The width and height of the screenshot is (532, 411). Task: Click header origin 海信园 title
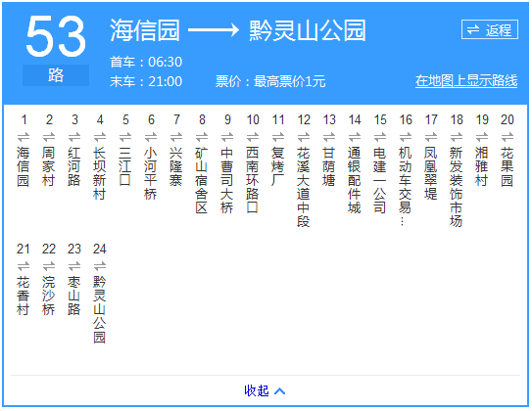point(145,30)
